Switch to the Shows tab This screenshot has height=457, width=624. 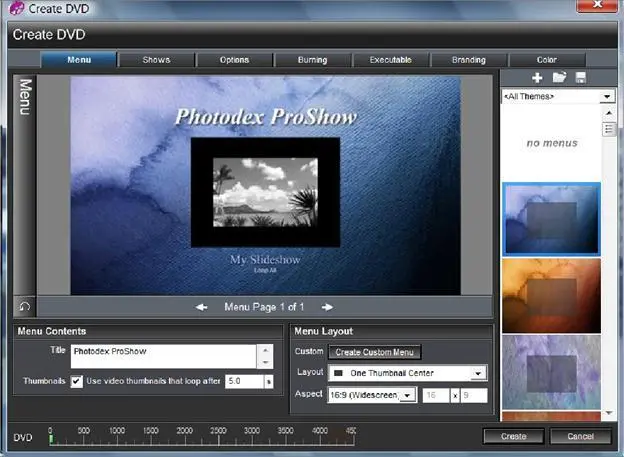click(x=156, y=60)
